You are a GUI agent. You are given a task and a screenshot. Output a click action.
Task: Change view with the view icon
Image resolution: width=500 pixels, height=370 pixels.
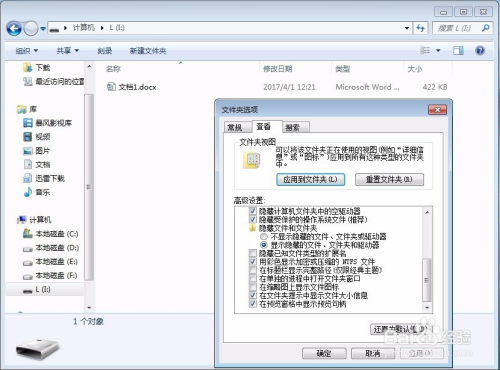click(x=425, y=50)
